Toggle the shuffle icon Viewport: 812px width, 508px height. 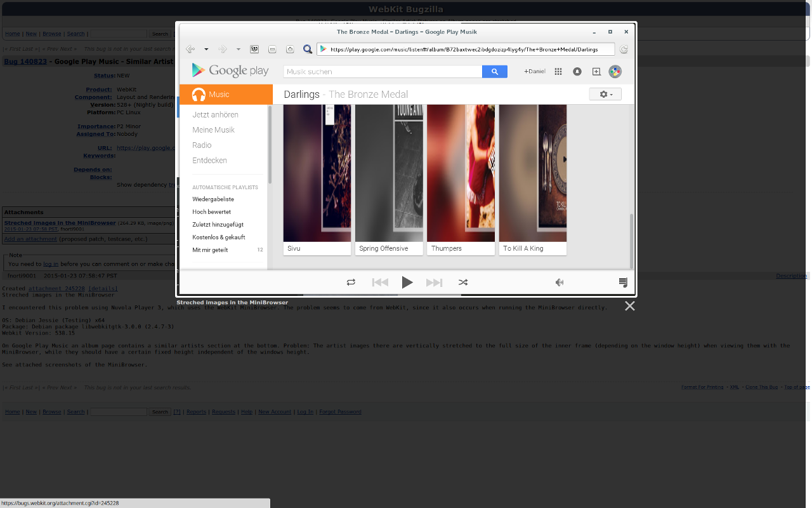pyautogui.click(x=463, y=283)
